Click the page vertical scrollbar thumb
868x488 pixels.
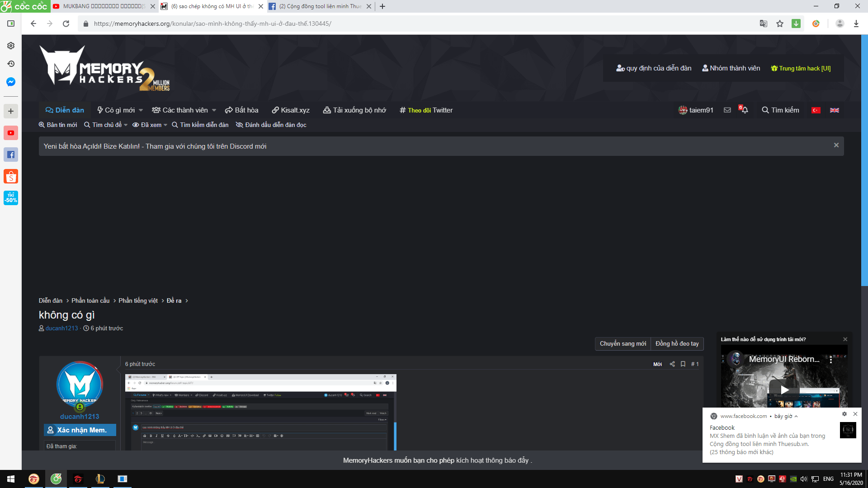click(x=864, y=160)
